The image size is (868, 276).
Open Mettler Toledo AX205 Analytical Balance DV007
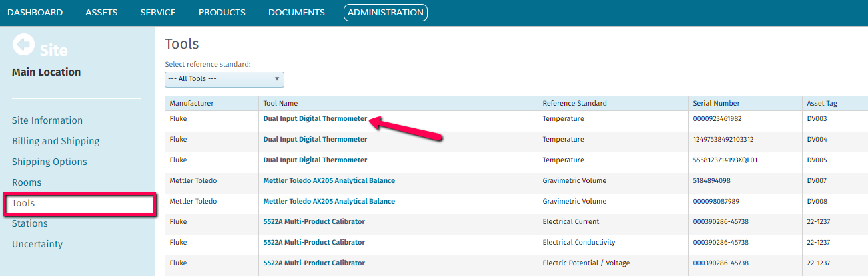[x=329, y=181]
